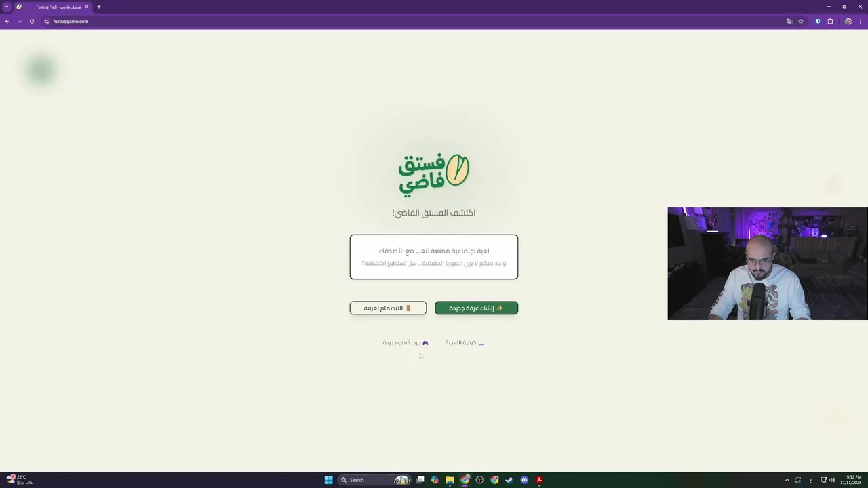This screenshot has height=488, width=868.
Task: Launch Copilot from the taskbar
Action: [435, 480]
